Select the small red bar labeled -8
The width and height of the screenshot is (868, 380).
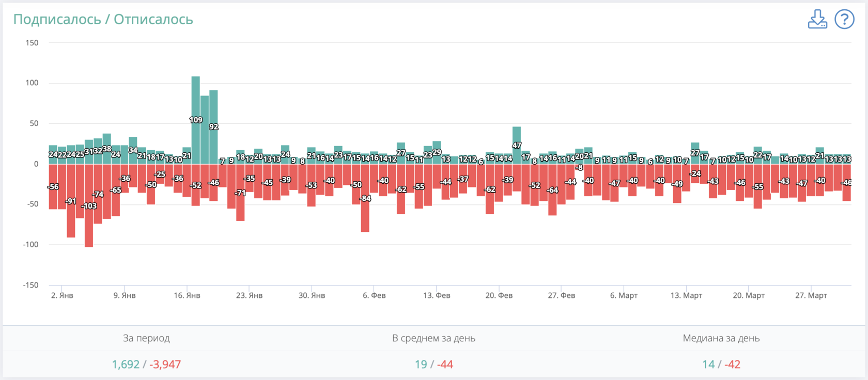579,167
